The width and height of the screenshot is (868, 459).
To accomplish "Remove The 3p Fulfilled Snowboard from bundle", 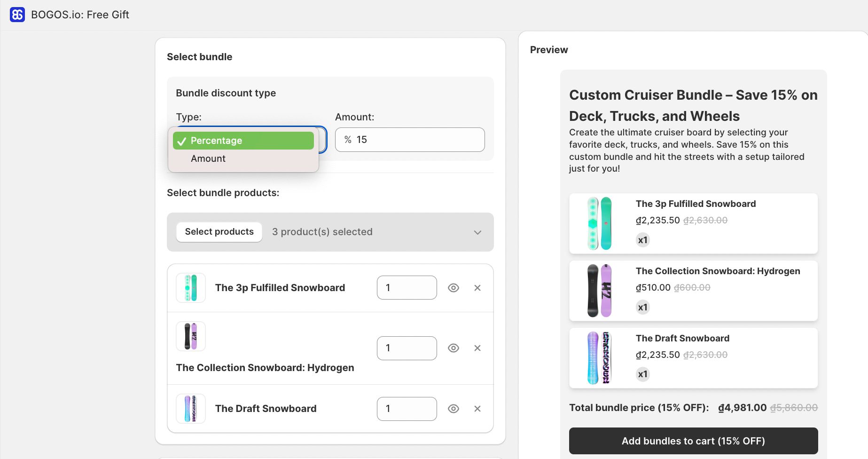I will point(477,288).
